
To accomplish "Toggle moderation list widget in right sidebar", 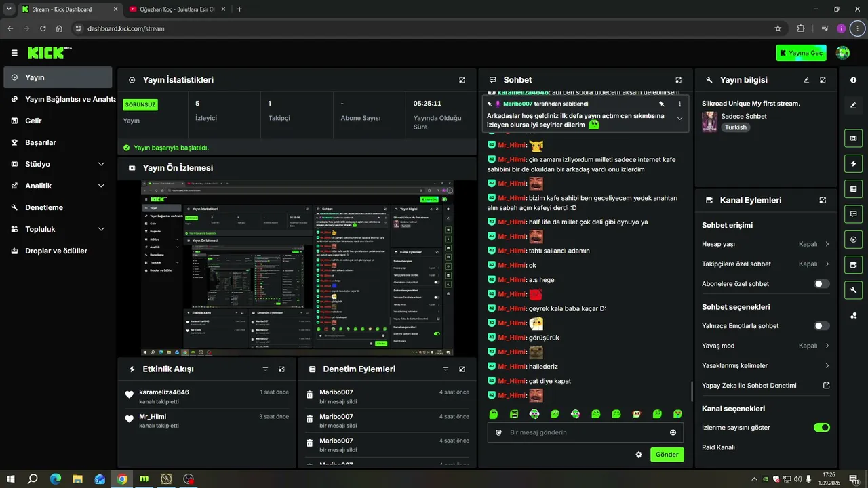I will [x=853, y=188].
